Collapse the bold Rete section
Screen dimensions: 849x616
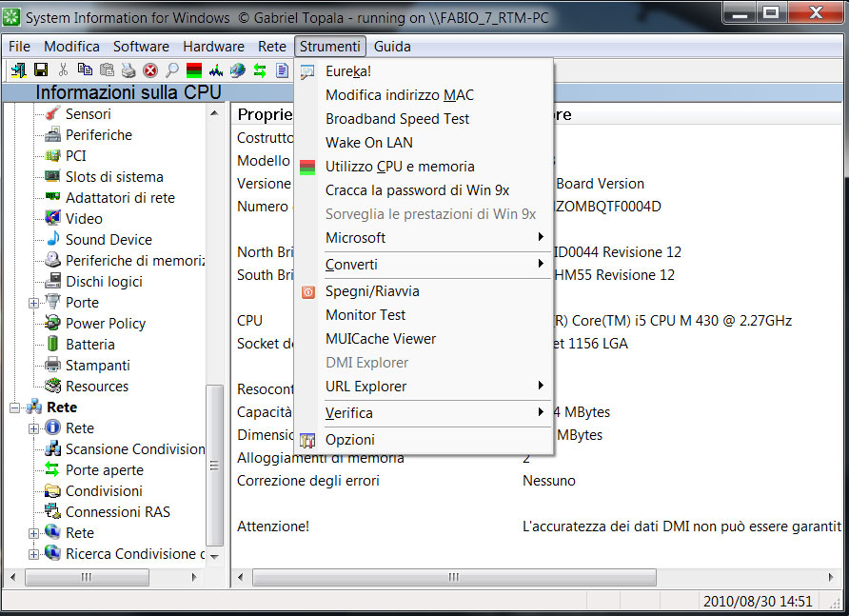click(14, 407)
